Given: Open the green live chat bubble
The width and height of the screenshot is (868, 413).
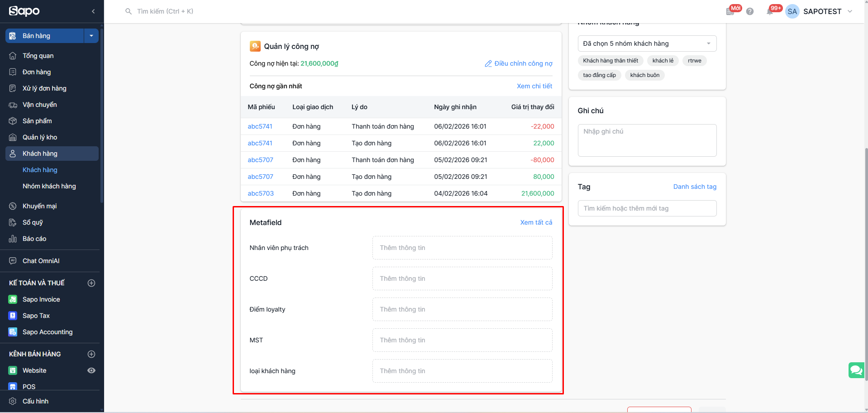Looking at the screenshot, I should pos(856,370).
